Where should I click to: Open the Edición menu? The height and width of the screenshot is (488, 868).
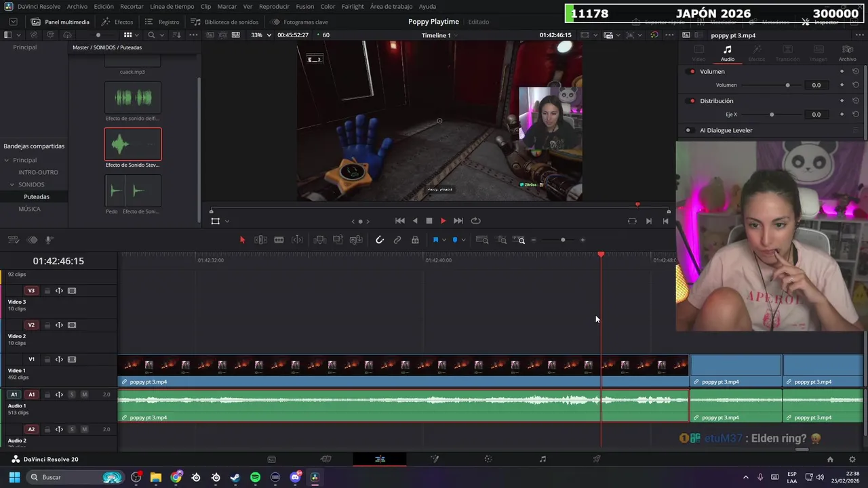(104, 7)
